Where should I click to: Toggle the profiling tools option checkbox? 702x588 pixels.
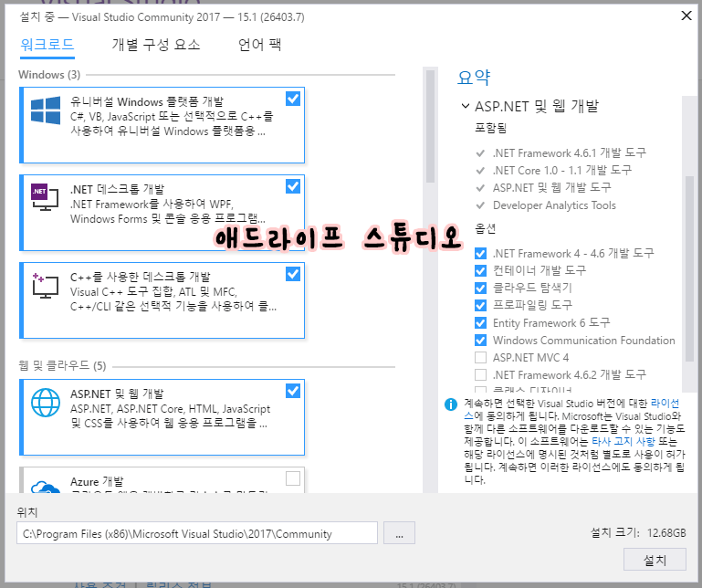[x=480, y=306]
